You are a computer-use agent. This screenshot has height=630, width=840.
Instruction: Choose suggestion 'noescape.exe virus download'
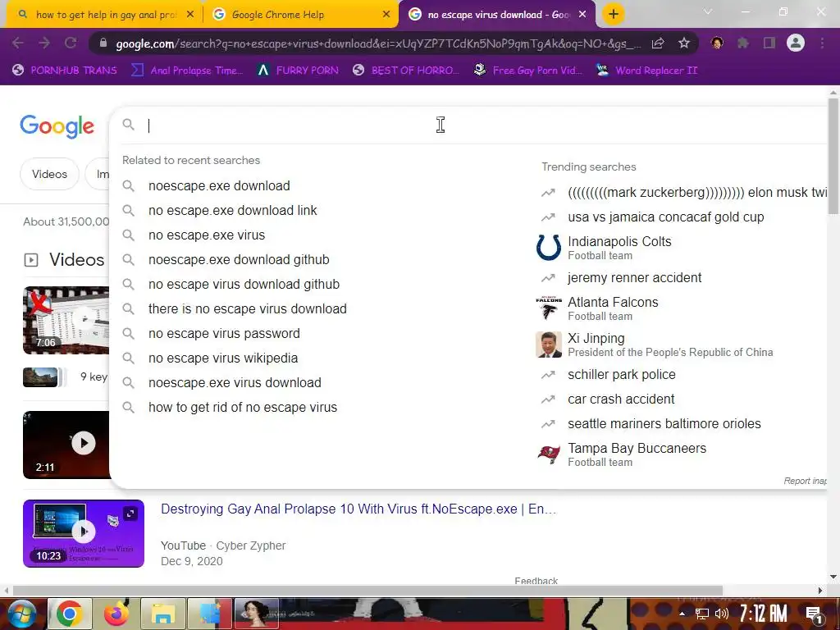tap(235, 383)
